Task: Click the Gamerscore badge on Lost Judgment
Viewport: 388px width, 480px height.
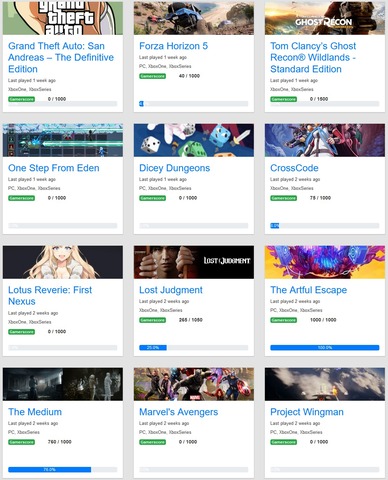Action: pyautogui.click(x=152, y=320)
